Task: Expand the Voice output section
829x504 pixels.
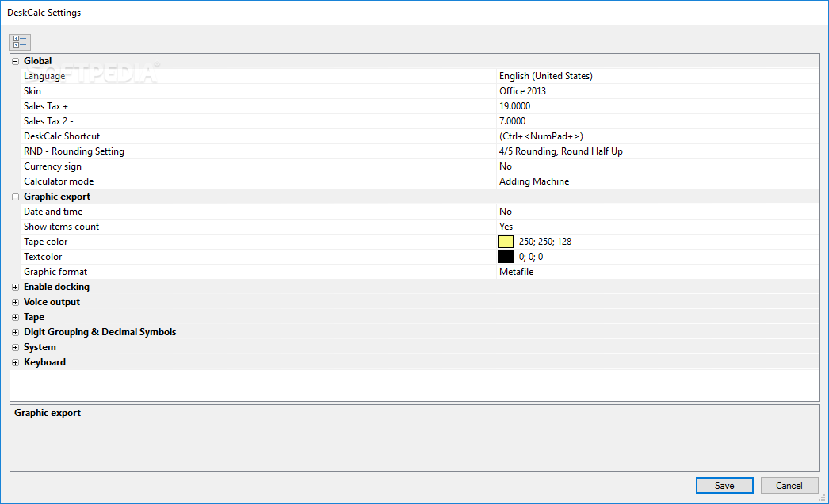Action: click(15, 303)
